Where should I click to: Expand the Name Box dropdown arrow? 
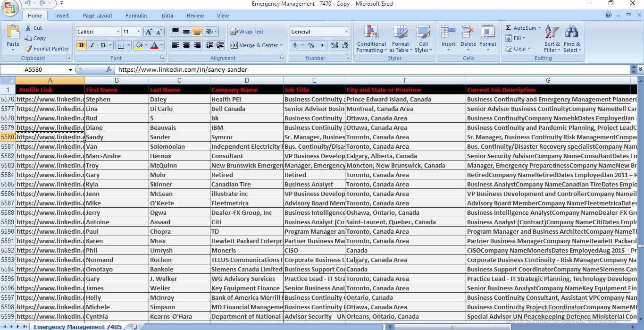click(x=70, y=69)
